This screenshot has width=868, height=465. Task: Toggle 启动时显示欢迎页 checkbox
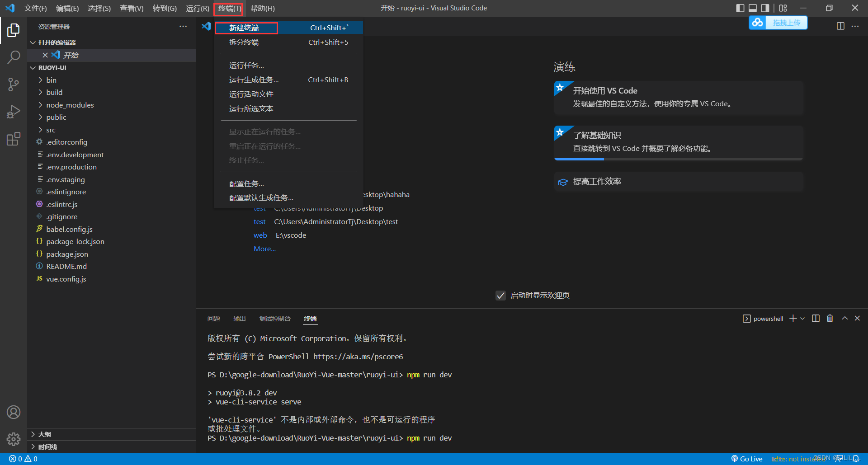coord(500,296)
